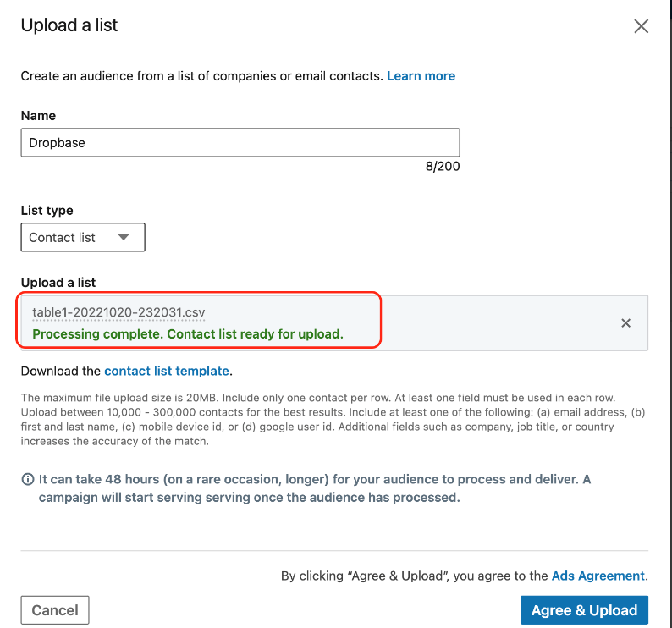Click the info icon beside 48 hours notice
Image resolution: width=672 pixels, height=628 pixels.
[28, 480]
